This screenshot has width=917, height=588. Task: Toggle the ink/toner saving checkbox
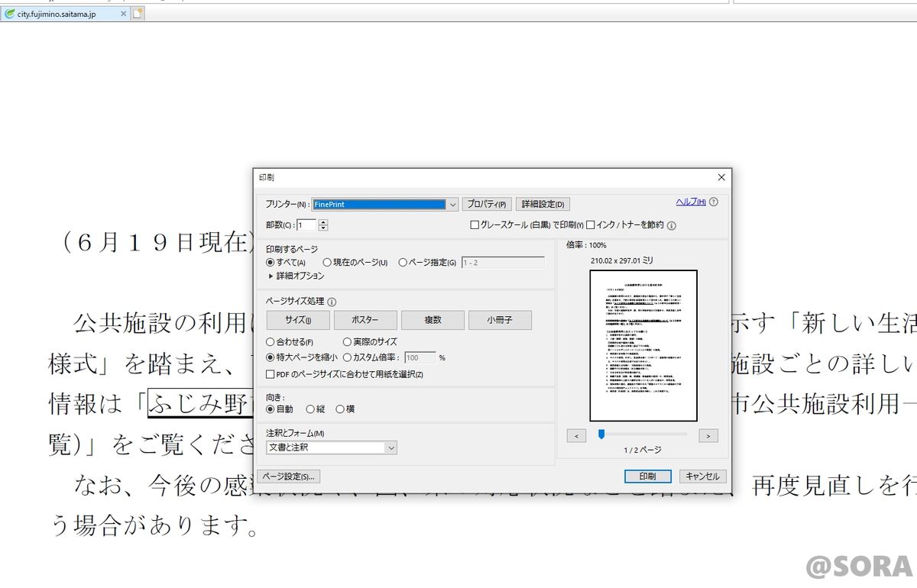tap(590, 225)
